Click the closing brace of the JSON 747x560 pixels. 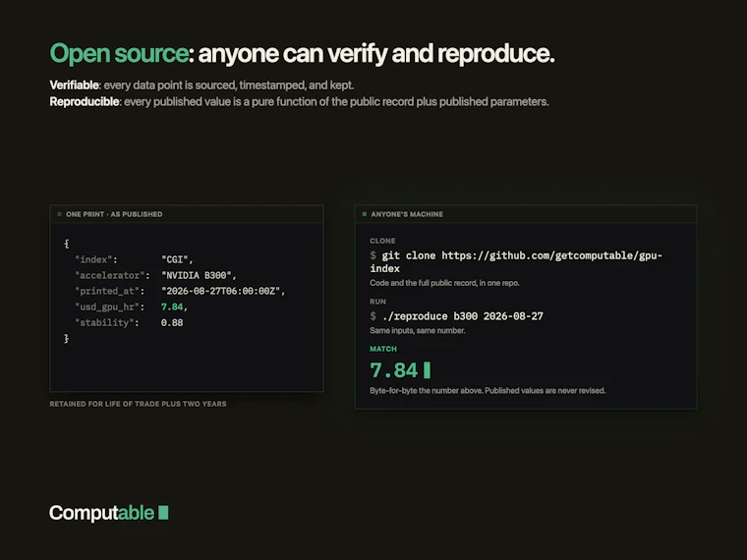tap(66, 338)
